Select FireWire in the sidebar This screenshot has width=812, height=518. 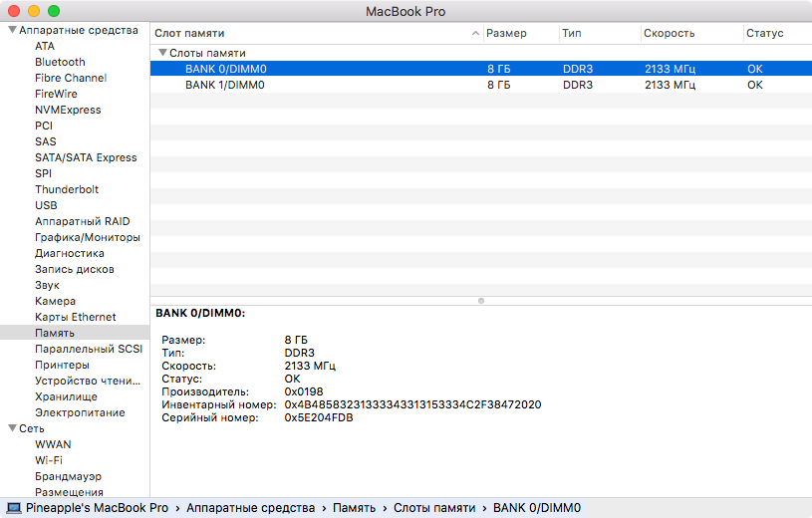56,94
